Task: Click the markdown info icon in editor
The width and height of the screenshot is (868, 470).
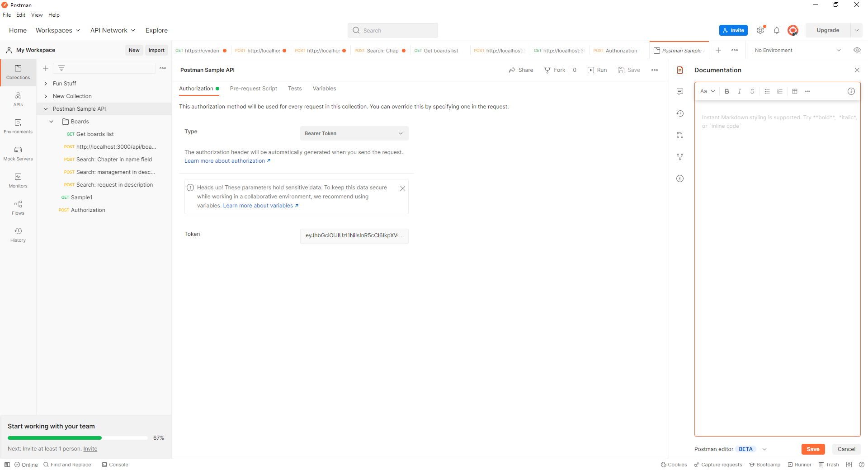Action: (851, 91)
